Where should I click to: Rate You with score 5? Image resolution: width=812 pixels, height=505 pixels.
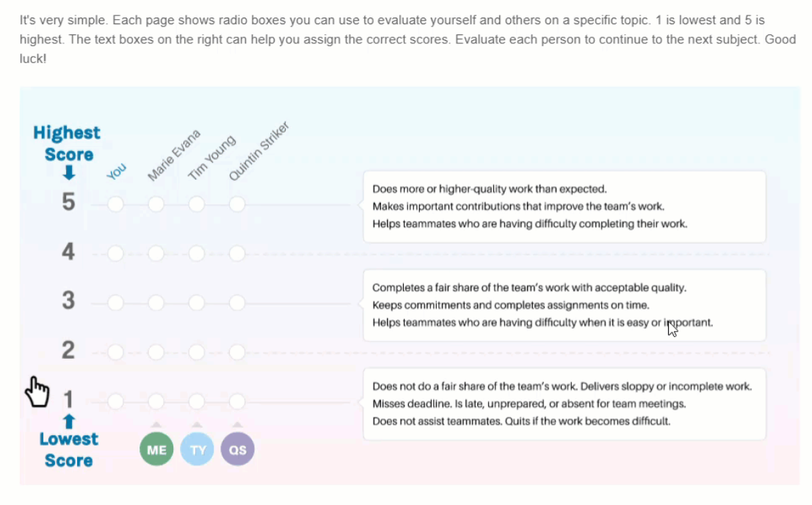coord(115,204)
